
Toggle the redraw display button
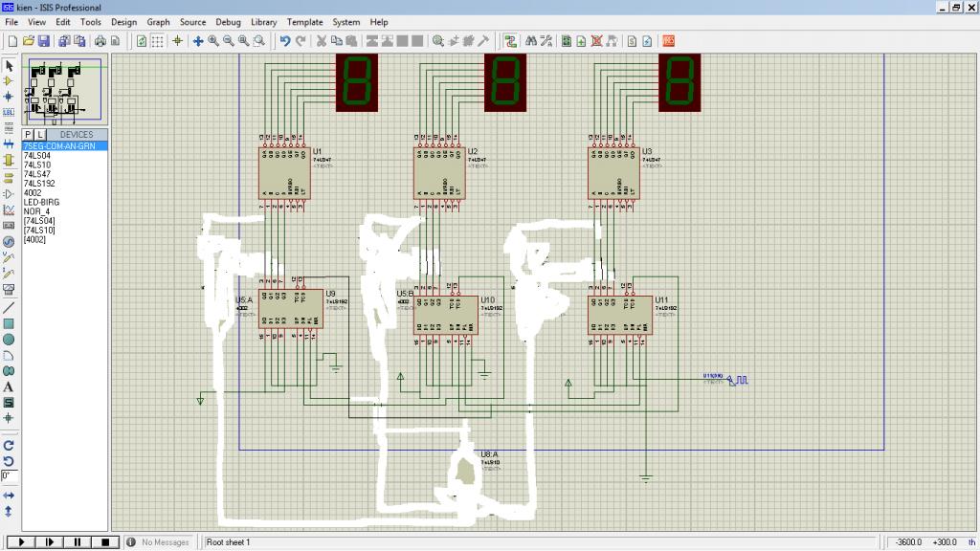point(142,41)
